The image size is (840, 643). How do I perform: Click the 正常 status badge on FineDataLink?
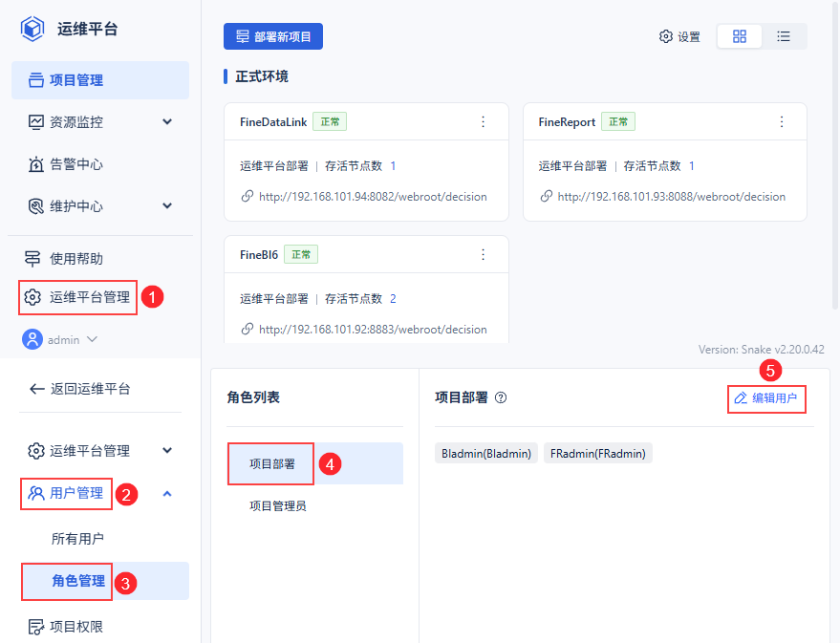tap(330, 121)
